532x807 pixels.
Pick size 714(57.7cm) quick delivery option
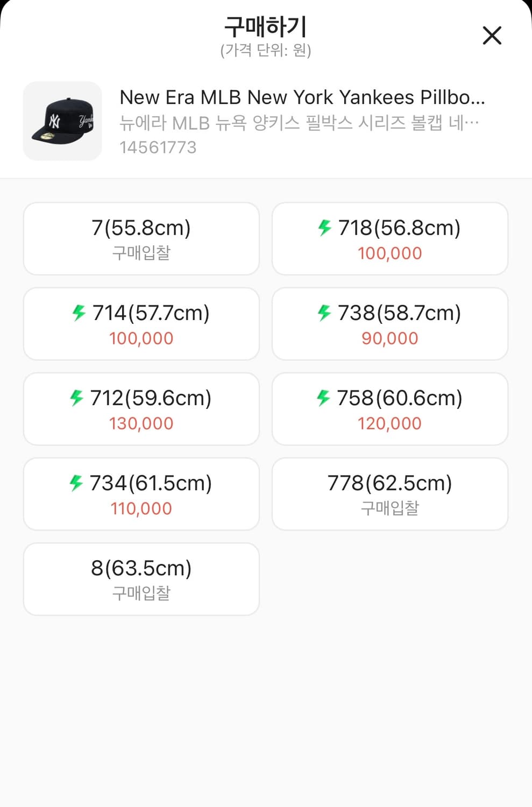pos(141,324)
